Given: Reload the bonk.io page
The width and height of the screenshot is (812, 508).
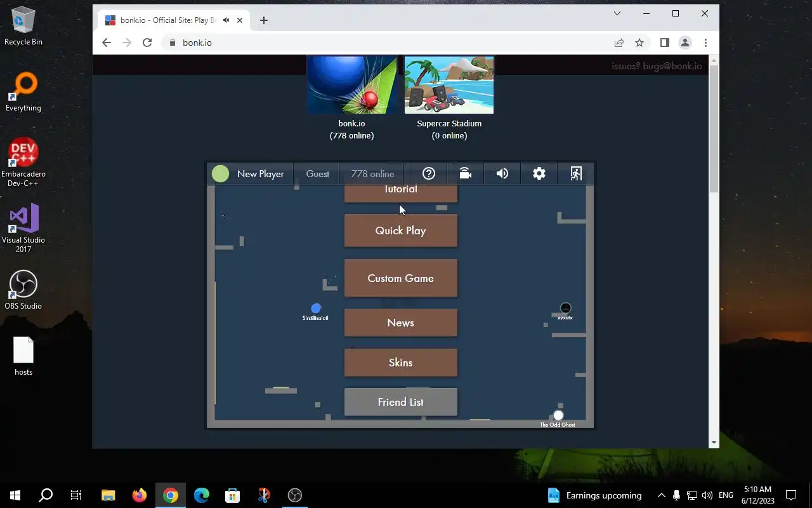Looking at the screenshot, I should (147, 43).
